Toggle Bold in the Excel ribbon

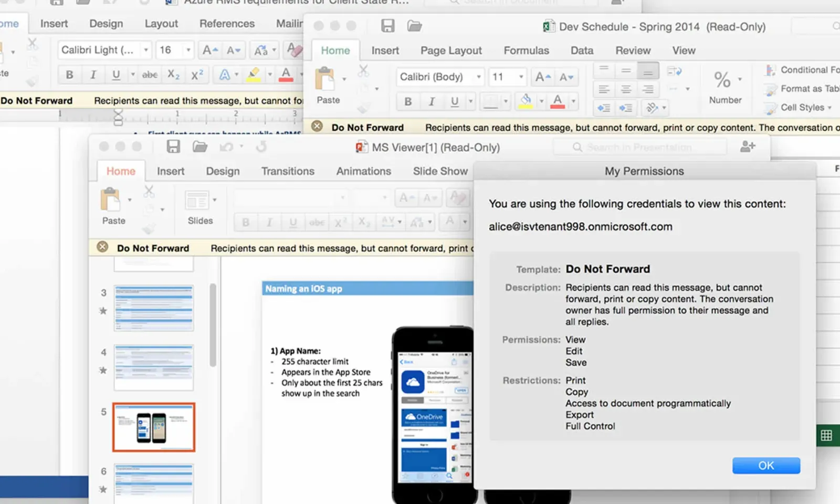[x=408, y=101]
